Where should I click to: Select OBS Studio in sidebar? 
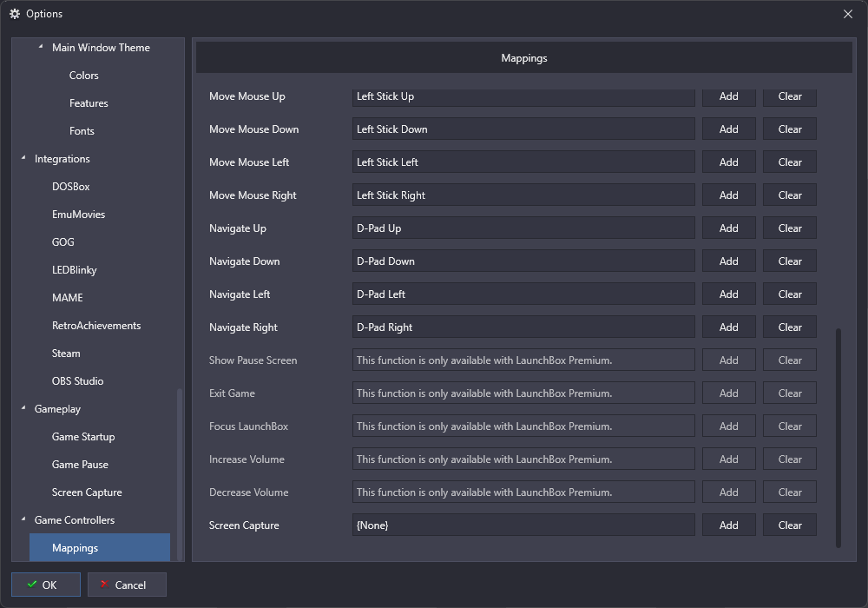pyautogui.click(x=77, y=381)
